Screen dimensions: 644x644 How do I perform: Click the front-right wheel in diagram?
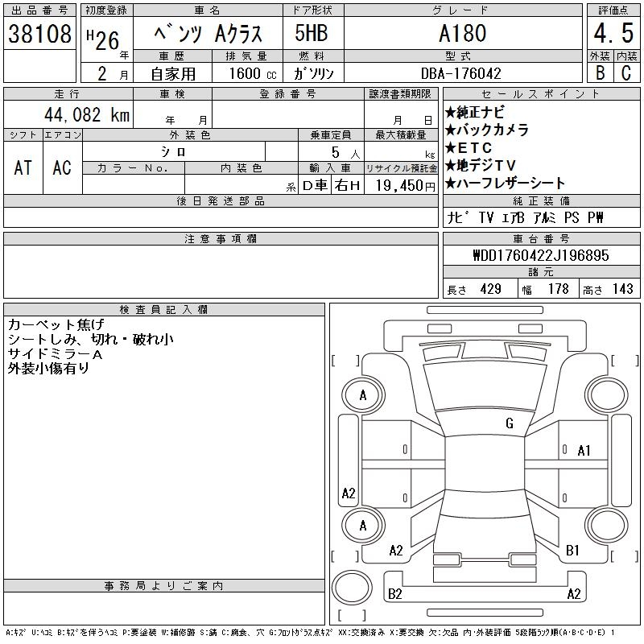(x=607, y=395)
